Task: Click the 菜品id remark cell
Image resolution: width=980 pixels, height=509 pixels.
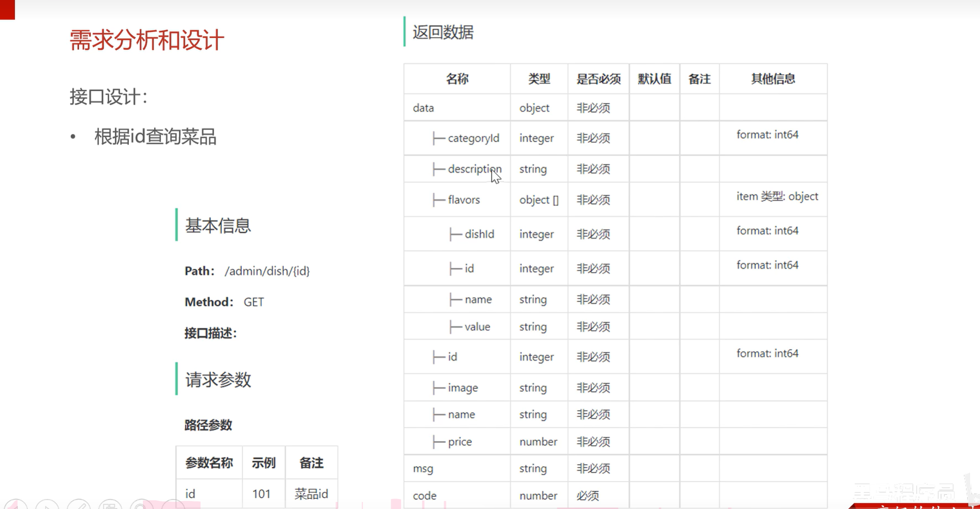Action: [x=311, y=494]
